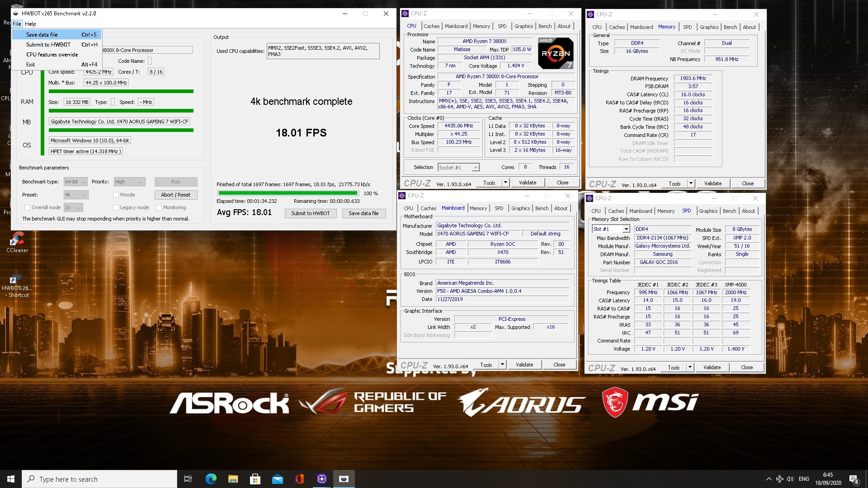The width and height of the screenshot is (868, 488).
Task: Click Submit to HWBOT button
Action: [x=311, y=213]
